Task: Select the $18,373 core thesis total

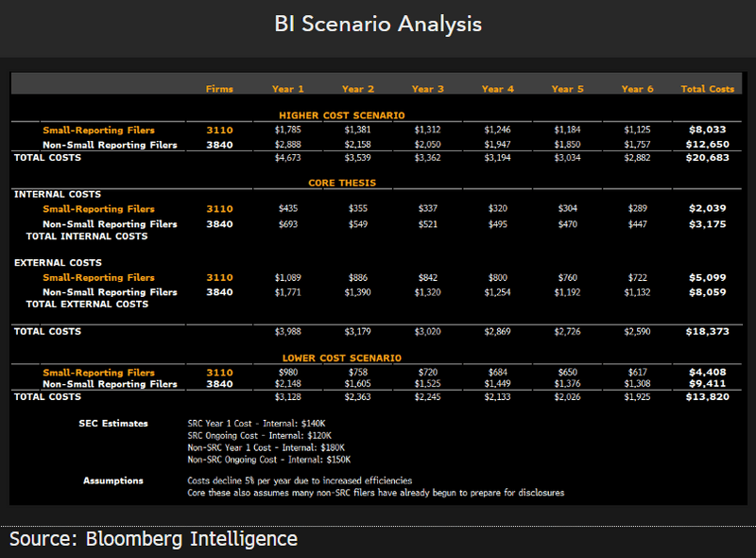Action: click(707, 332)
